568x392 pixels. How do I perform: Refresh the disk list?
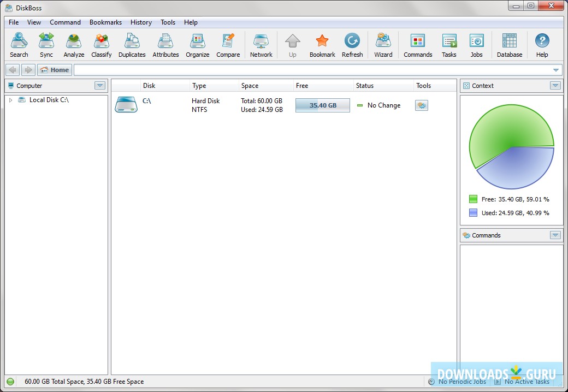352,45
